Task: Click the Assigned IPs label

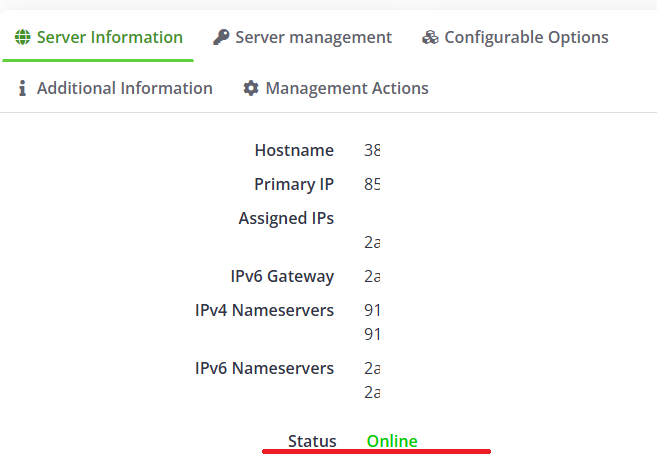Action: coord(286,219)
